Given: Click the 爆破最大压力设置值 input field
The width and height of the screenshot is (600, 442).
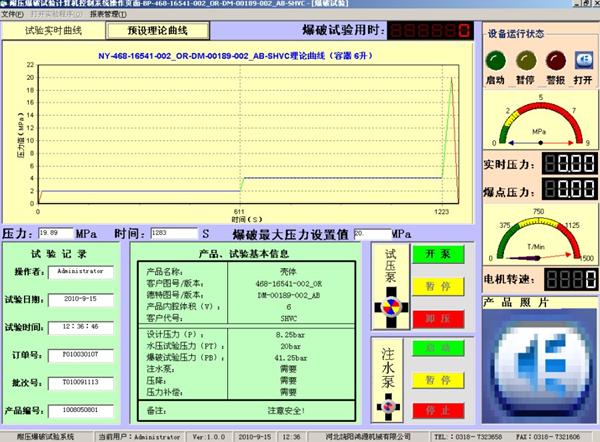Looking at the screenshot, I should 368,232.
